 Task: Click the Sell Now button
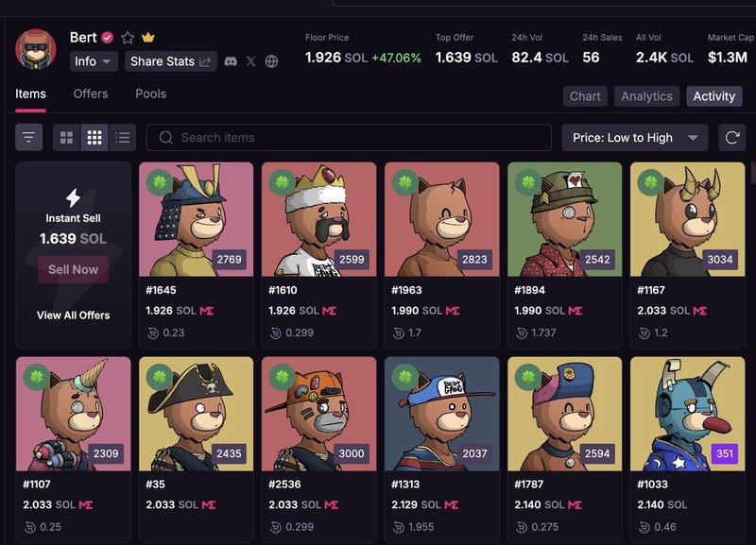pos(74,269)
